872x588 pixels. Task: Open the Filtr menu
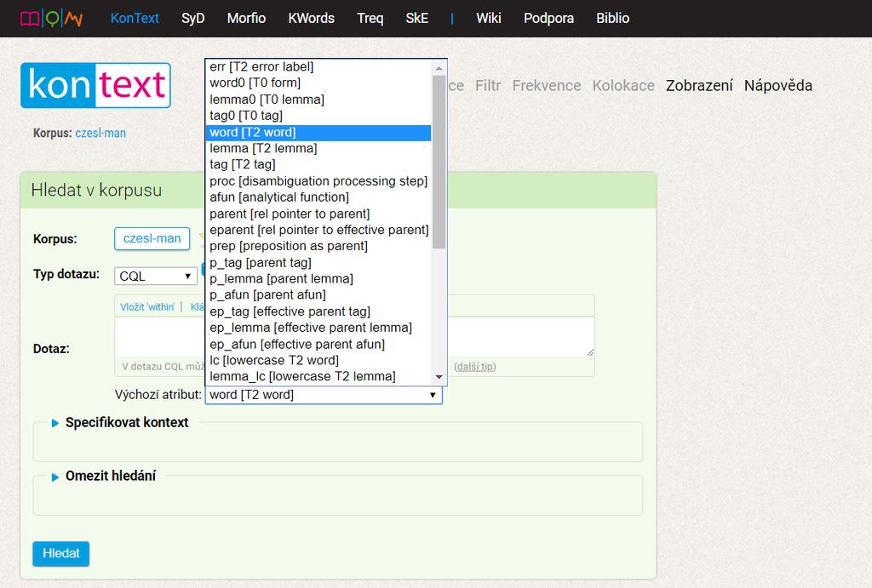point(488,86)
